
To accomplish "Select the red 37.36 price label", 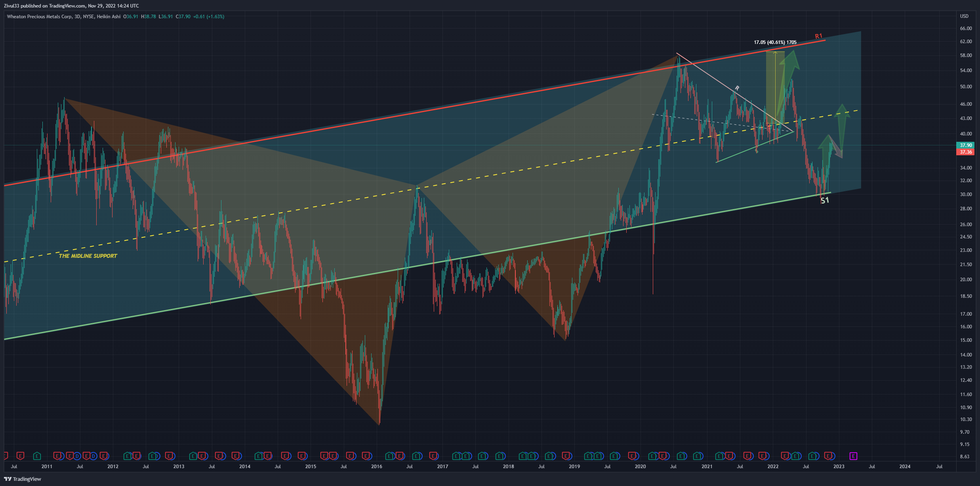I will 966,152.
